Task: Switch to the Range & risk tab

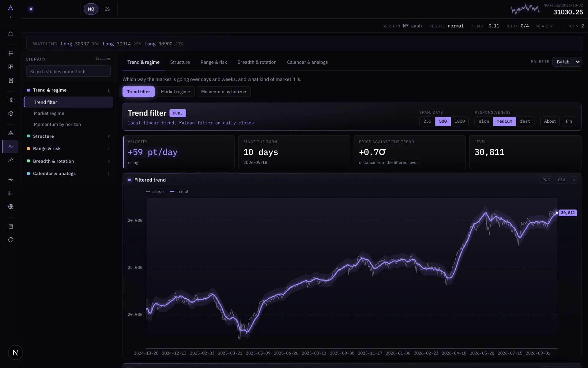Action: [213, 62]
